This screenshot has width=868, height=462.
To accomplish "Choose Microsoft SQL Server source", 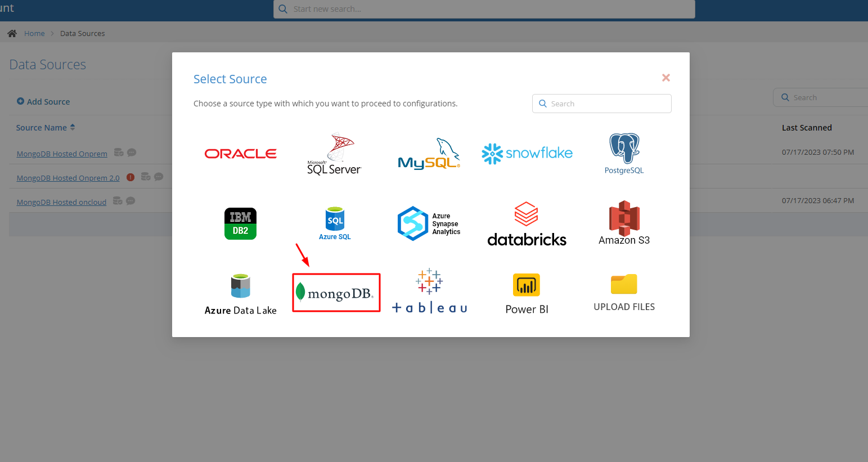I will click(x=334, y=154).
